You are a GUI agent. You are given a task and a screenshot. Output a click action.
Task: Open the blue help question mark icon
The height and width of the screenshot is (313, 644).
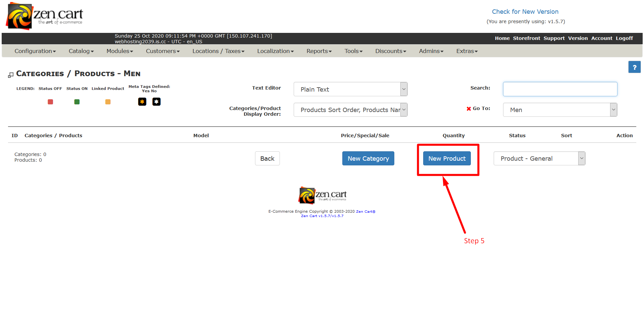[634, 67]
